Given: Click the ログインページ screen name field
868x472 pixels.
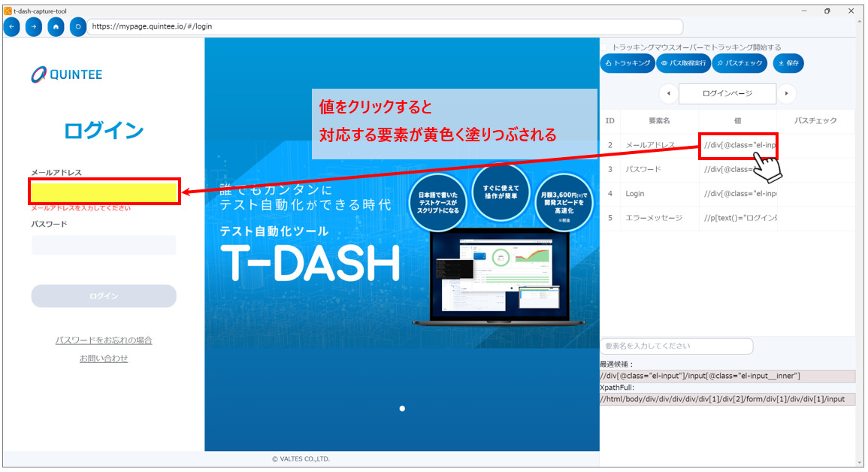Looking at the screenshot, I should [x=727, y=94].
